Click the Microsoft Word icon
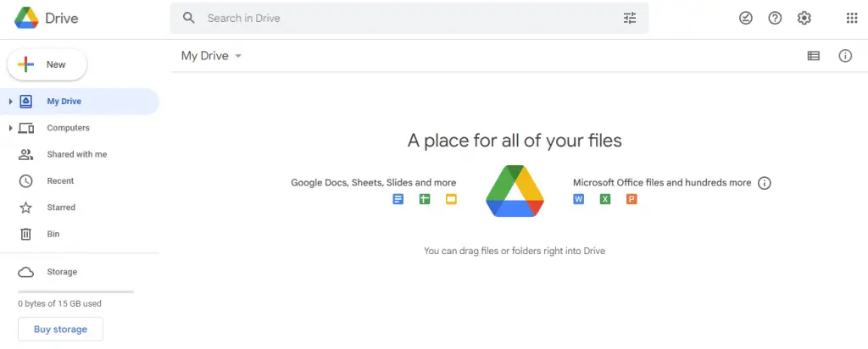868x349 pixels. pos(578,199)
